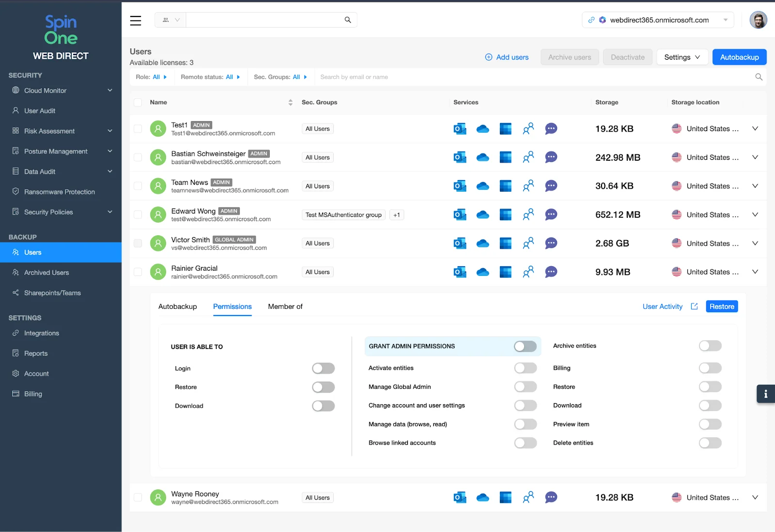Image resolution: width=775 pixels, height=532 pixels.
Task: Open the Role filter dropdown
Action: (152, 76)
